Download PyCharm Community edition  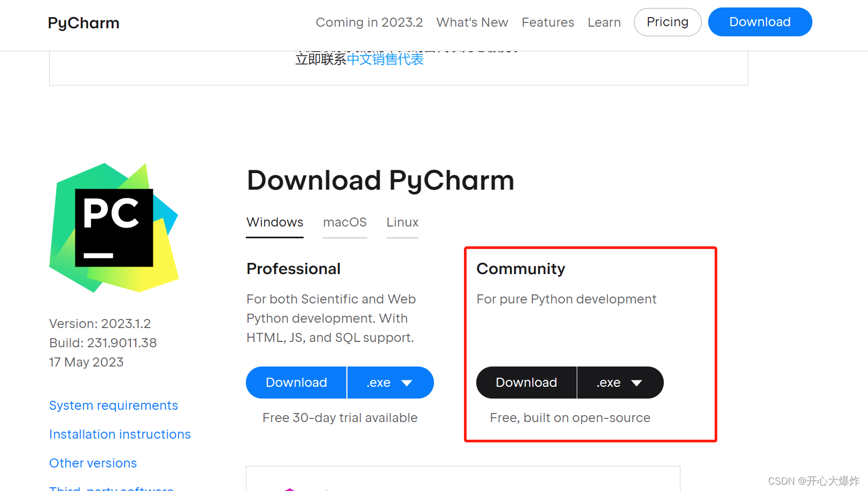[526, 383]
